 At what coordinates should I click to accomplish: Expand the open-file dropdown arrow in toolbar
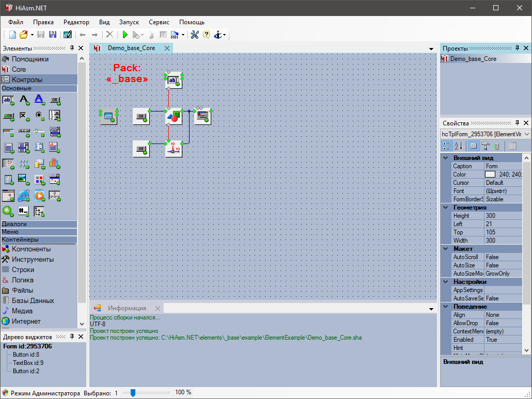pyautogui.click(x=32, y=35)
